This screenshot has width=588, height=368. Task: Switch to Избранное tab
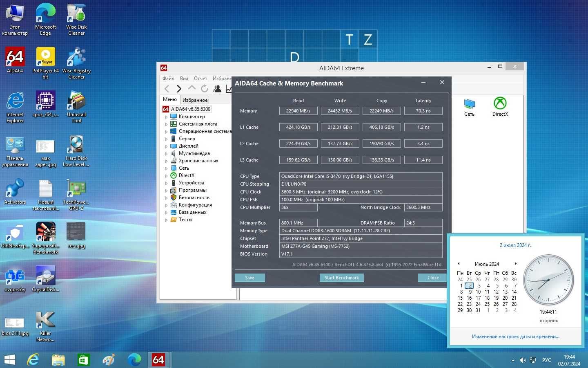(195, 100)
